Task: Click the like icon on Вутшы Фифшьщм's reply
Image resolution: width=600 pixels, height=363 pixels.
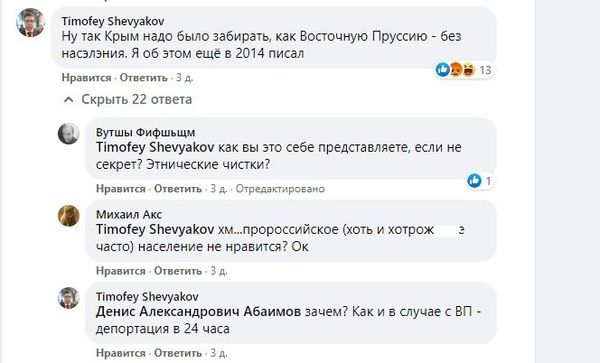Action: (474, 181)
